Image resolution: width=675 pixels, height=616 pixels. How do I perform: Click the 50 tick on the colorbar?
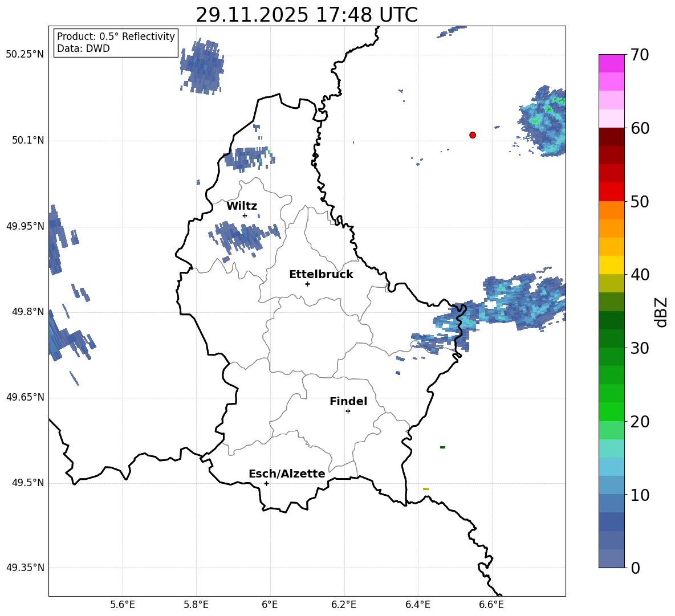(x=640, y=201)
